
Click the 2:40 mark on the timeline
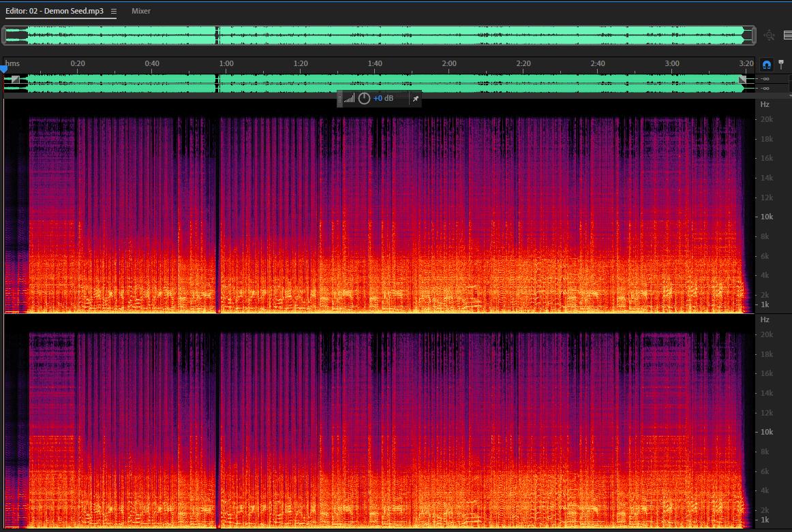point(598,63)
